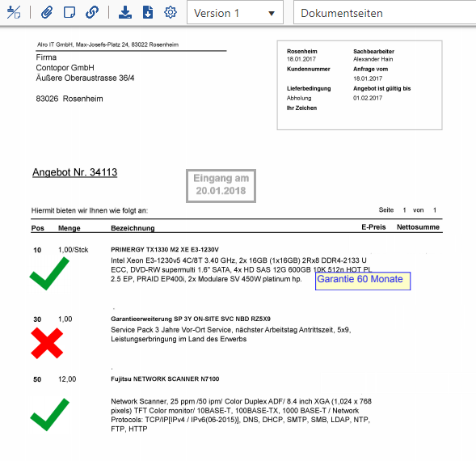Click the Nettosumme column header
The image size is (476, 461).
[418, 227]
